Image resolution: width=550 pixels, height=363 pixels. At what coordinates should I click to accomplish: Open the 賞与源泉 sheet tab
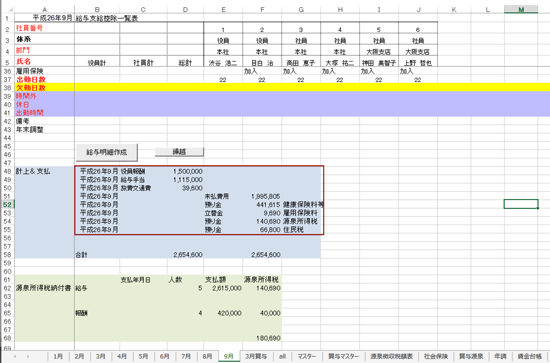click(x=471, y=356)
